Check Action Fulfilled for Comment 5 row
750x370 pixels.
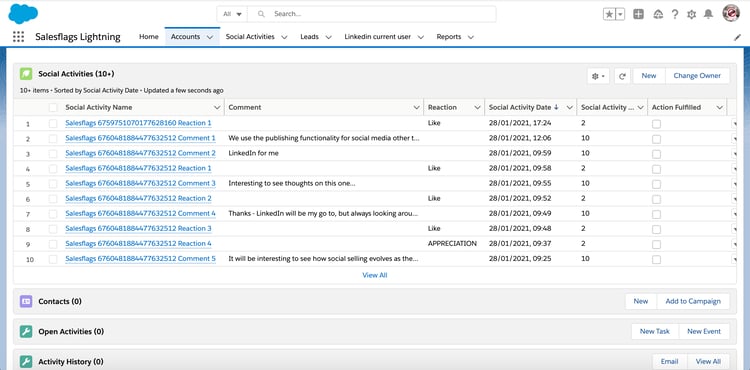656,260
